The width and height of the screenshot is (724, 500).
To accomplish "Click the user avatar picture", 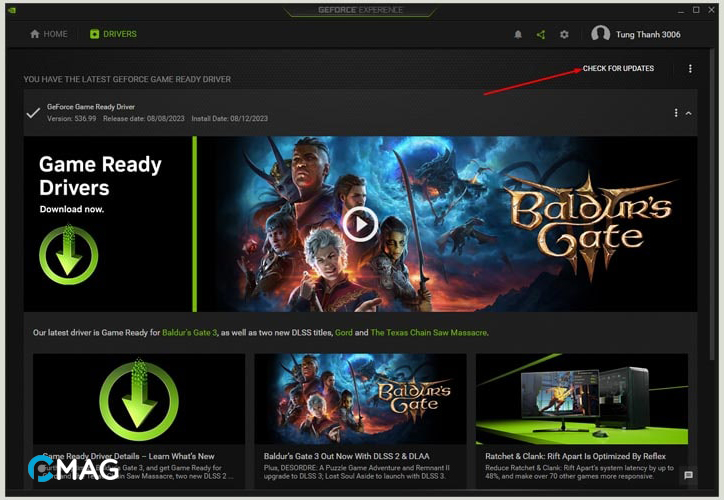I will (600, 34).
